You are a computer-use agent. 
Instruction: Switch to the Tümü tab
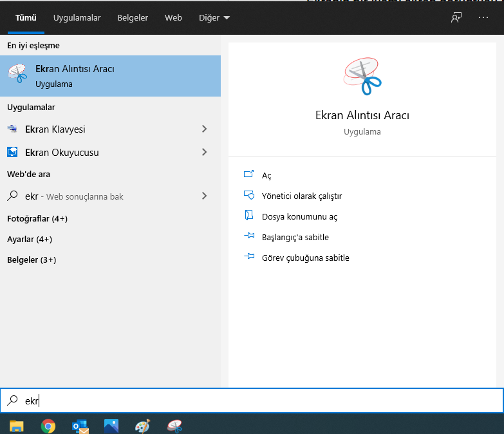[x=26, y=17]
